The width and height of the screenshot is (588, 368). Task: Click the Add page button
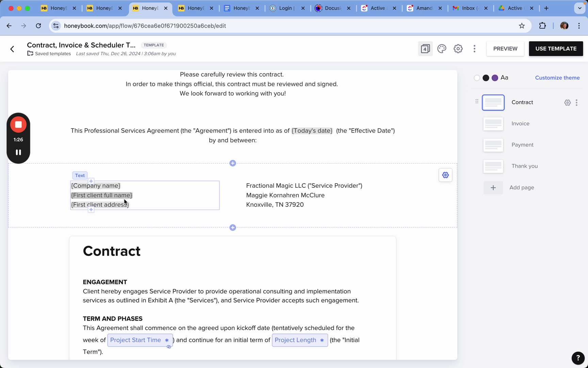click(509, 188)
